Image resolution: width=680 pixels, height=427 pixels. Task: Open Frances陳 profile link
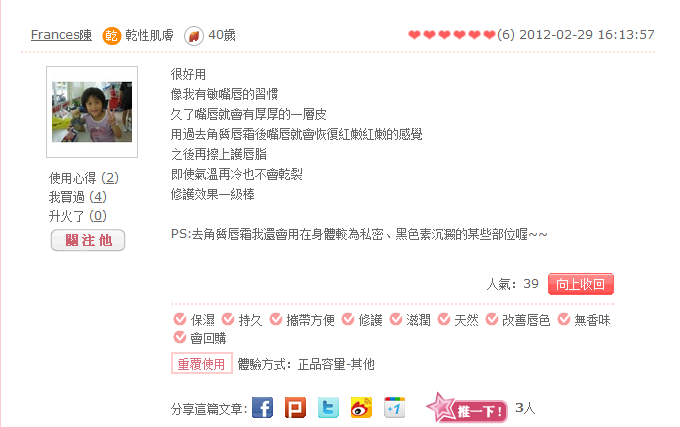[61, 35]
